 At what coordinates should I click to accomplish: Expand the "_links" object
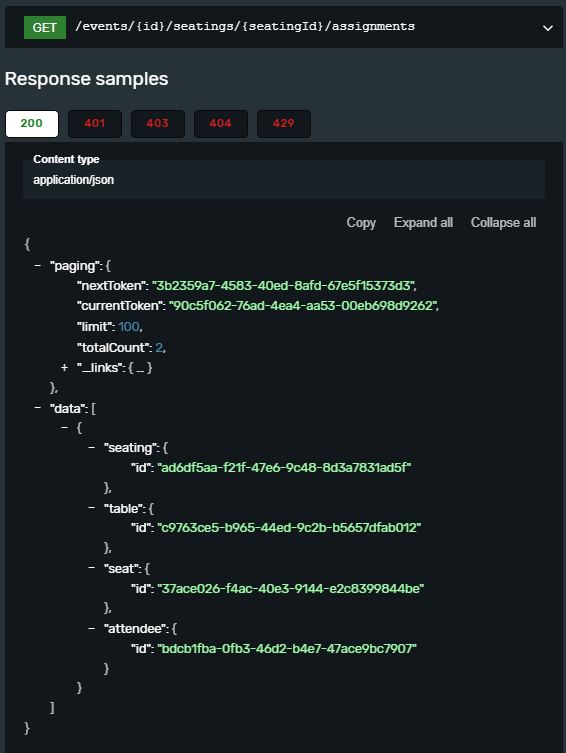pyautogui.click(x=64, y=367)
